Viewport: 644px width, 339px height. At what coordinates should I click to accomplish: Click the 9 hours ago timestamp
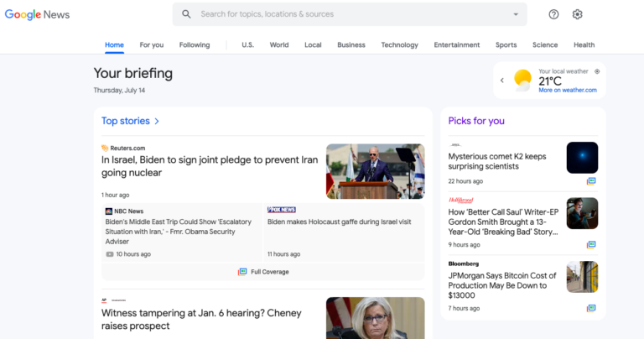pyautogui.click(x=464, y=245)
